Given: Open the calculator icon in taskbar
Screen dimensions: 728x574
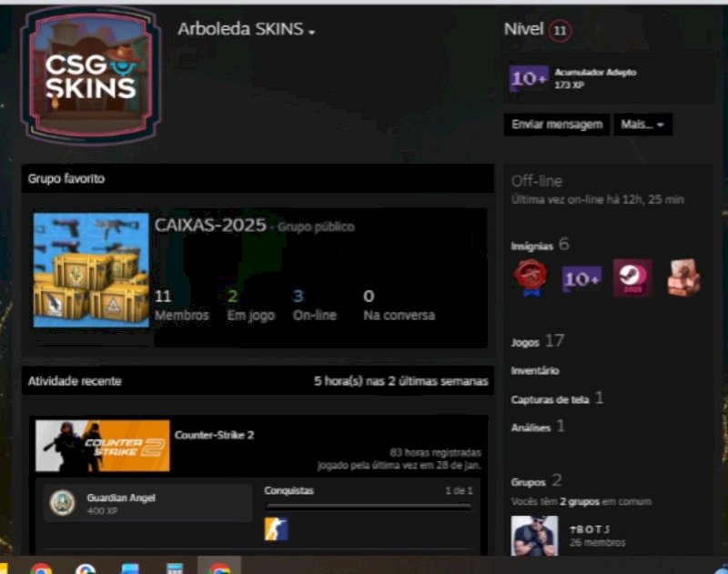Looking at the screenshot, I should (x=175, y=569).
